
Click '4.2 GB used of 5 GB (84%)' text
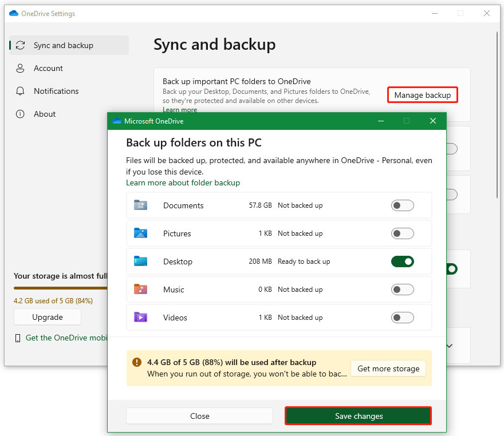coord(53,300)
